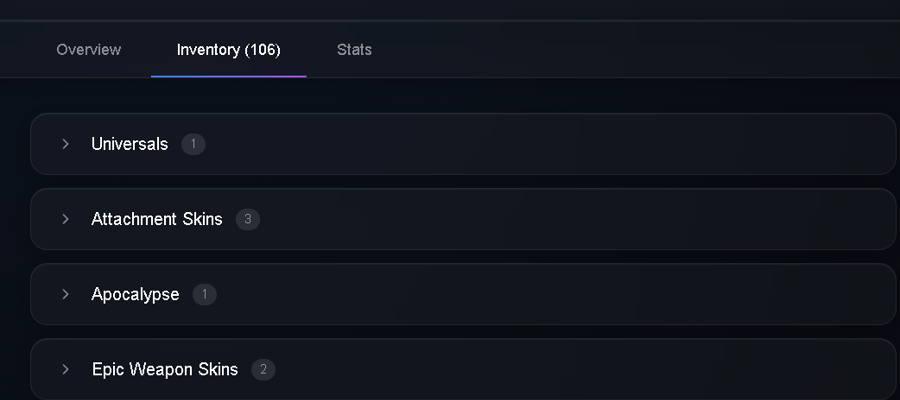Click the chevron beside Apocalypse

pos(65,294)
